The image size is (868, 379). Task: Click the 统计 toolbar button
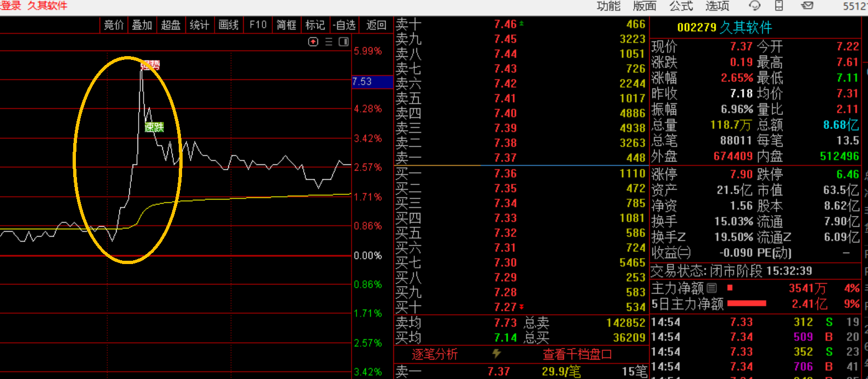[x=199, y=25]
